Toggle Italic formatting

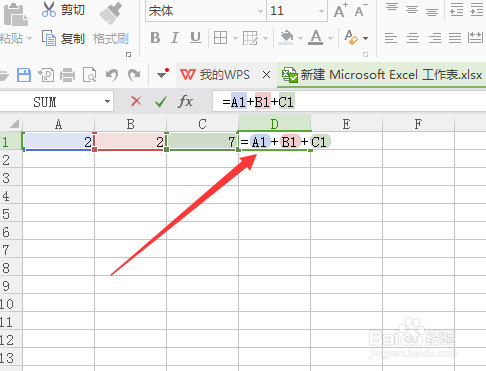(175, 38)
